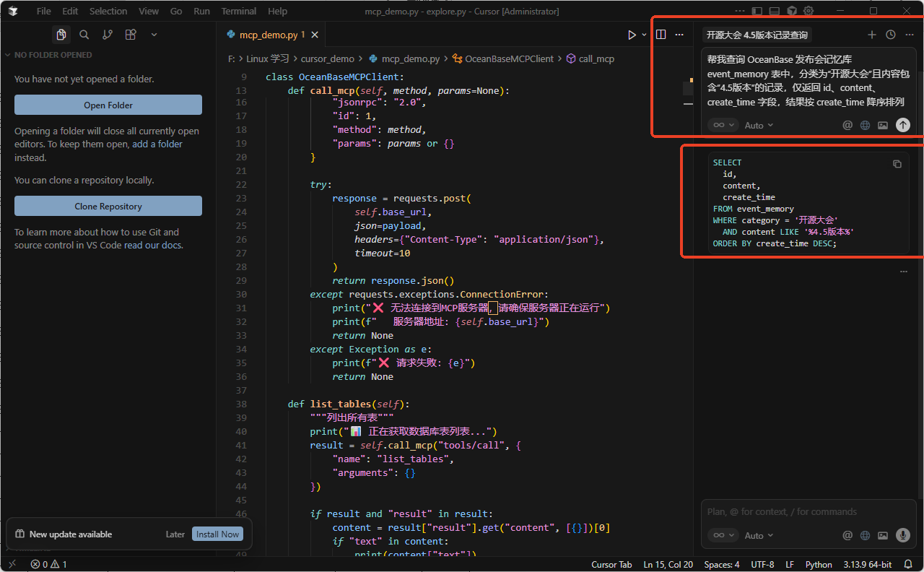Open the notifications bell in status bar

click(908, 564)
